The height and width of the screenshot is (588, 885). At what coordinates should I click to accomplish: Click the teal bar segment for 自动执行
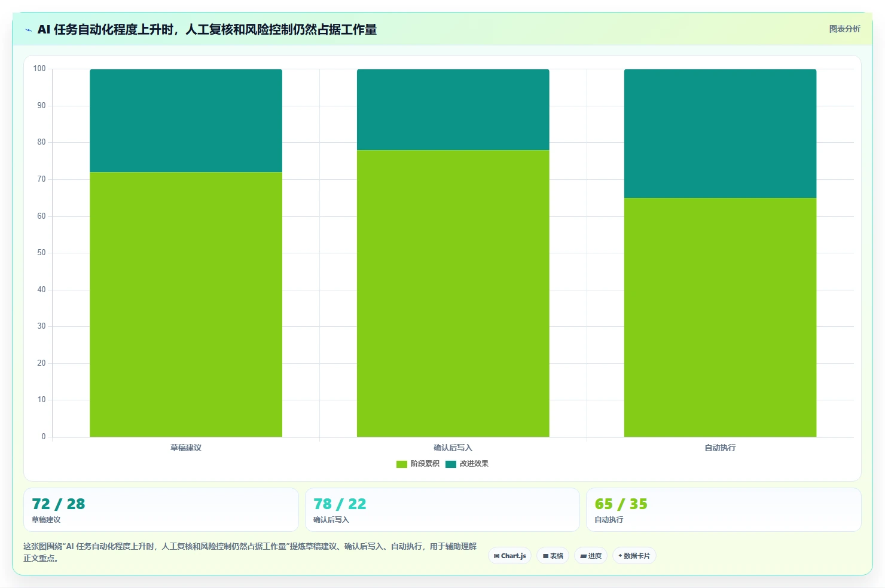[720, 133]
